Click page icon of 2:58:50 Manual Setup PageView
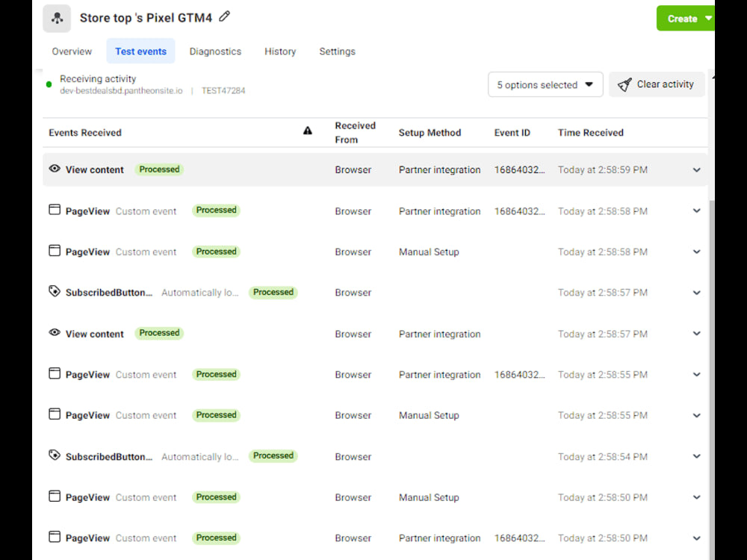The image size is (747, 560). (55, 497)
